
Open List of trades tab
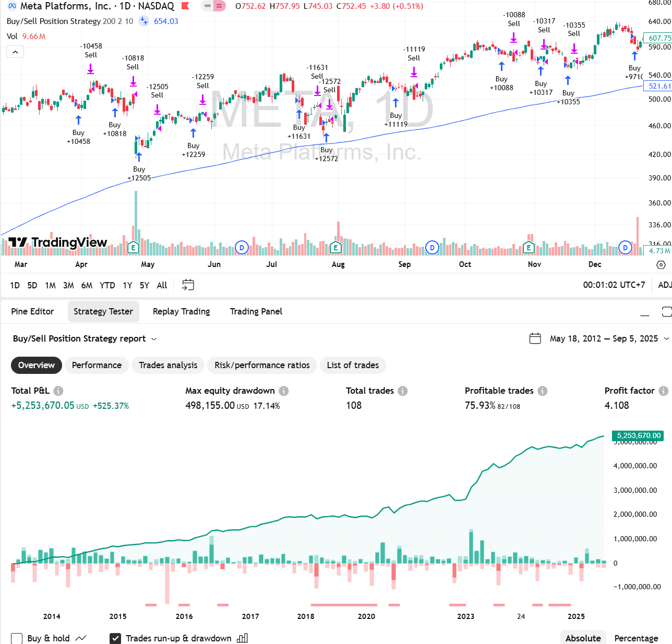[353, 365]
